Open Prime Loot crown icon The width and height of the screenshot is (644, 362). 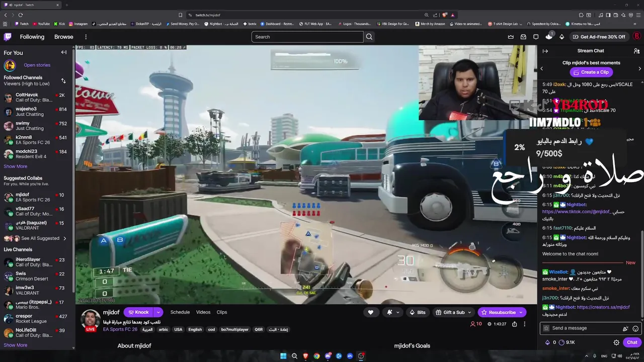(511, 37)
